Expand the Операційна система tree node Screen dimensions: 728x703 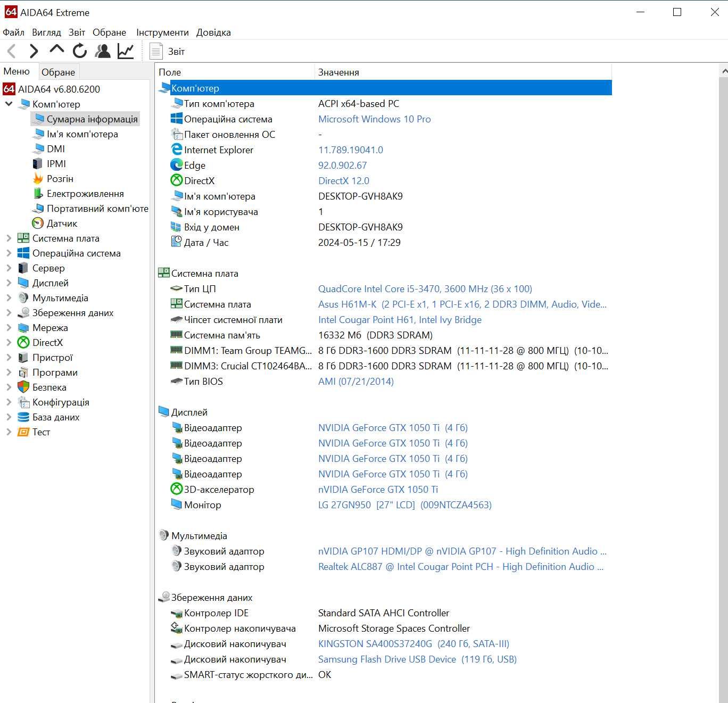click(x=9, y=253)
